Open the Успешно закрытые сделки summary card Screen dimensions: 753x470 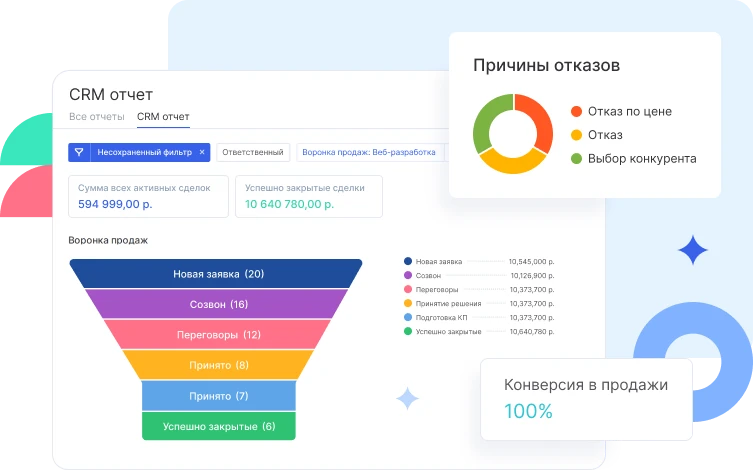(x=308, y=196)
